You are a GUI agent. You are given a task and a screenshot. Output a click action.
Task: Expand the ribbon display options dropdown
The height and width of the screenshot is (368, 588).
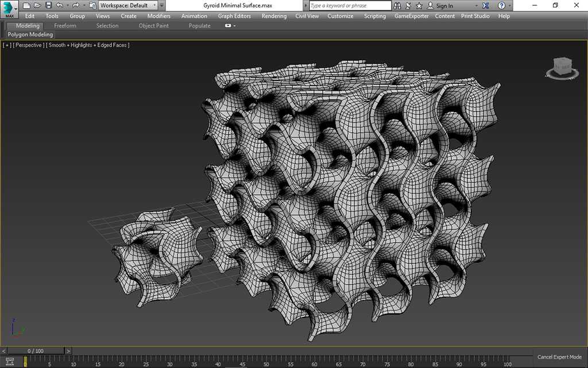230,25
